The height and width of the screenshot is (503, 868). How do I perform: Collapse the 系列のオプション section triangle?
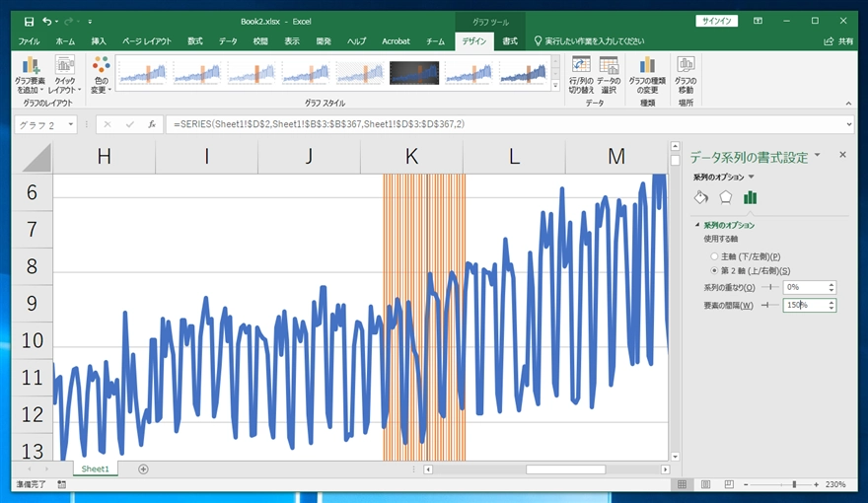697,225
